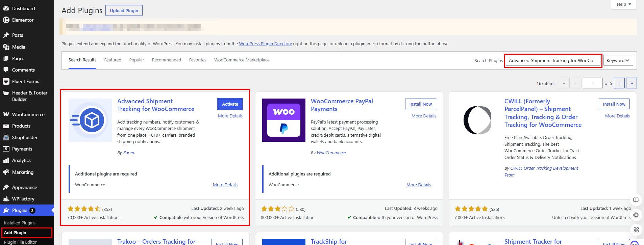Click the Appearance paintbrush icon
This screenshot has width=644, height=245.
tap(6, 187)
